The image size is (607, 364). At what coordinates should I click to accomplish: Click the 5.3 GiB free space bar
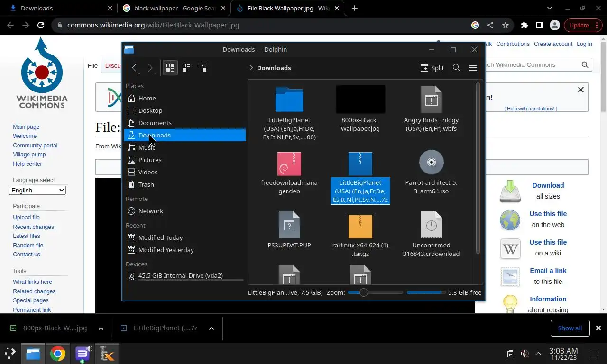coord(426,292)
